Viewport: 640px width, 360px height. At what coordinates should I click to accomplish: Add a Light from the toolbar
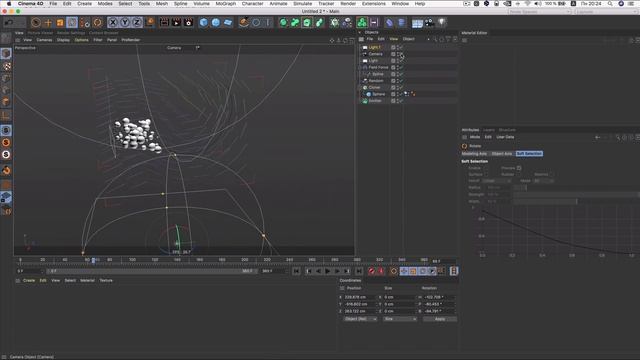(x=442, y=22)
